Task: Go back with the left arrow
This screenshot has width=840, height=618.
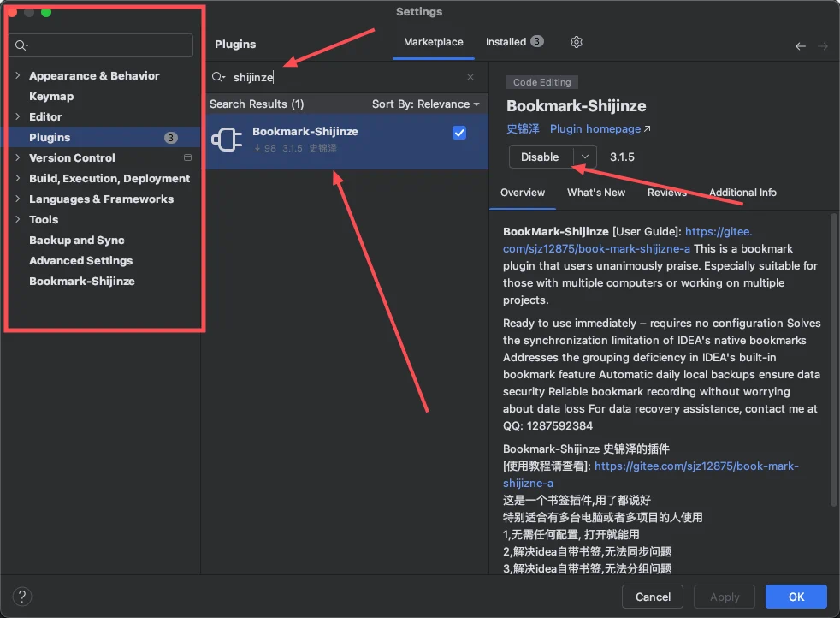Action: 801,46
